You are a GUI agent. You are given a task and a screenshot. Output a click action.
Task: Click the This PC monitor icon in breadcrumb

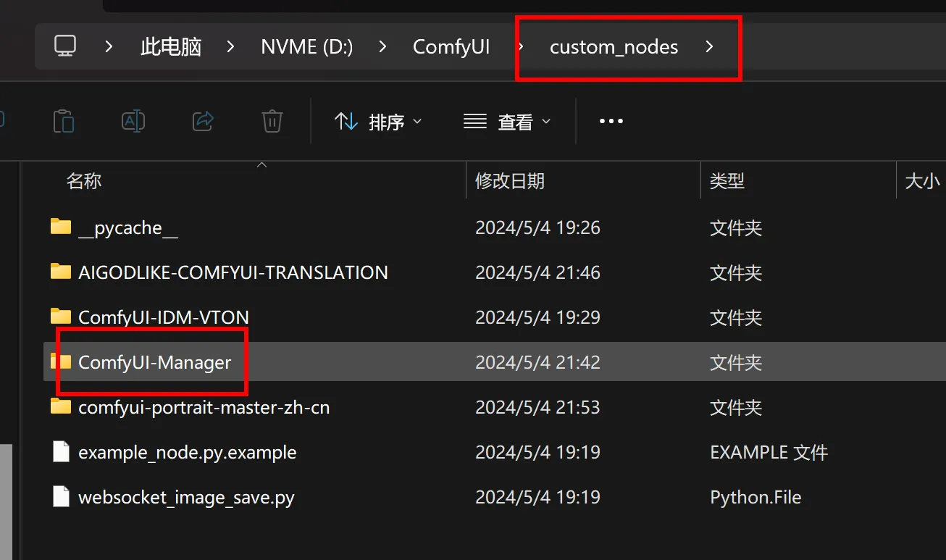(65, 46)
